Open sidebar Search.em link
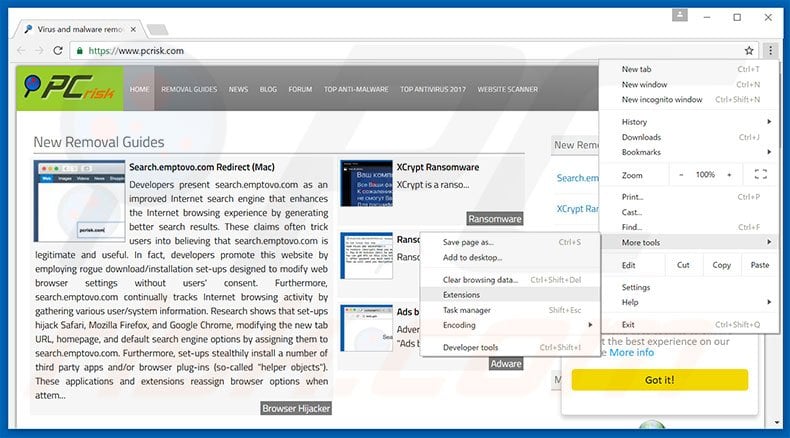Image resolution: width=790 pixels, height=438 pixels. pos(578,178)
